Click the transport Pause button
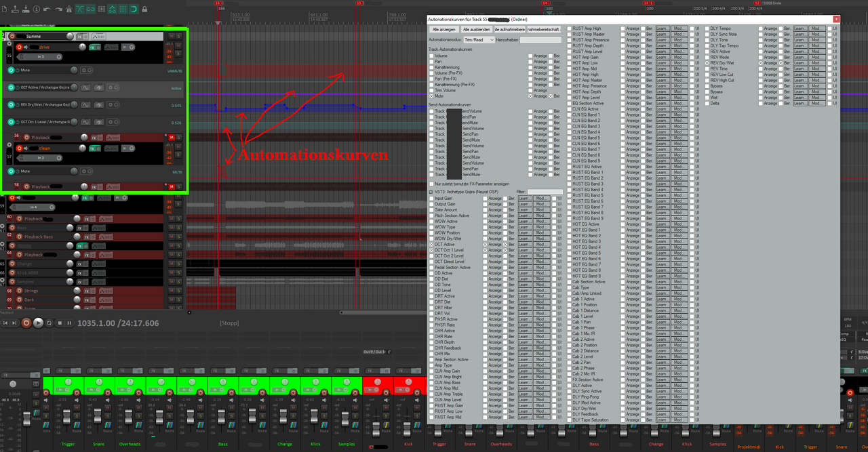The width and height of the screenshot is (868, 452). tap(69, 323)
